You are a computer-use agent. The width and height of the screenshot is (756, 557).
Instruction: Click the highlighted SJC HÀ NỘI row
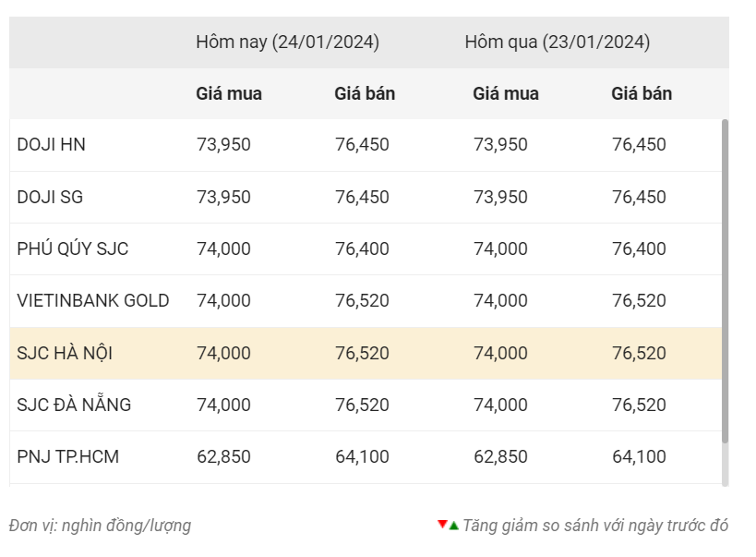click(x=366, y=353)
